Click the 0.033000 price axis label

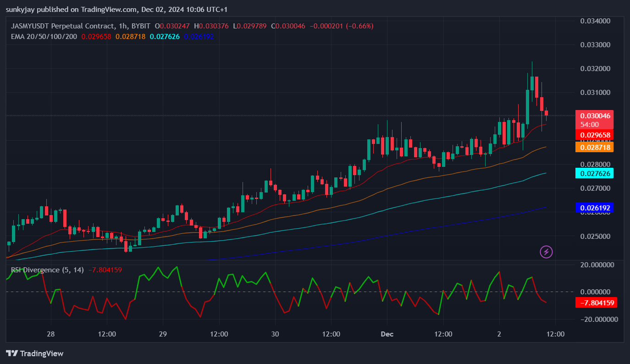595,45
